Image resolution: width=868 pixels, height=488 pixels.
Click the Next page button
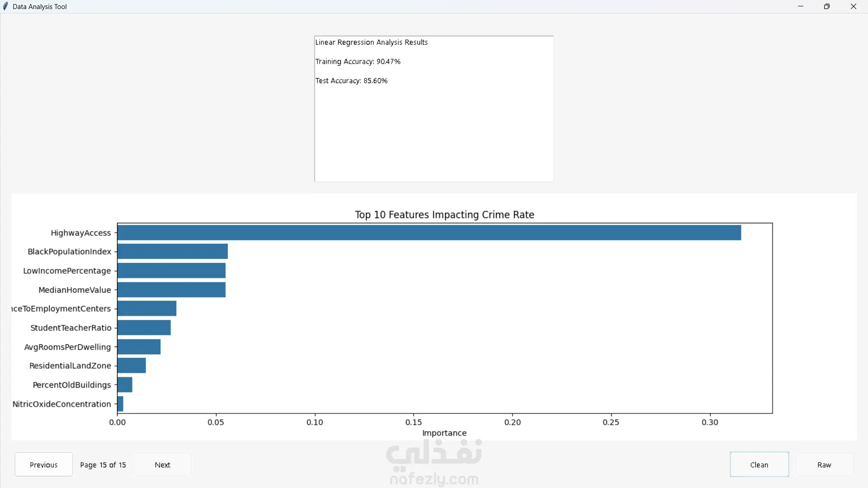click(162, 465)
